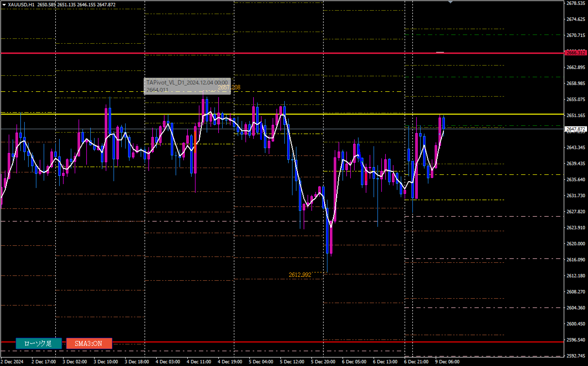The width and height of the screenshot is (588, 366).
Task: Click the 2620.000 price scale label
Action: [x=576, y=244]
